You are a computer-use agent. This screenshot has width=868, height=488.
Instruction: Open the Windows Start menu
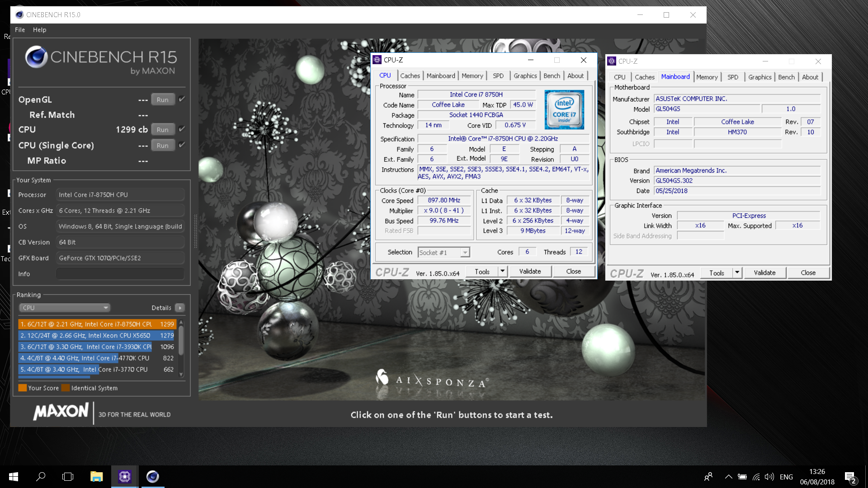14,477
